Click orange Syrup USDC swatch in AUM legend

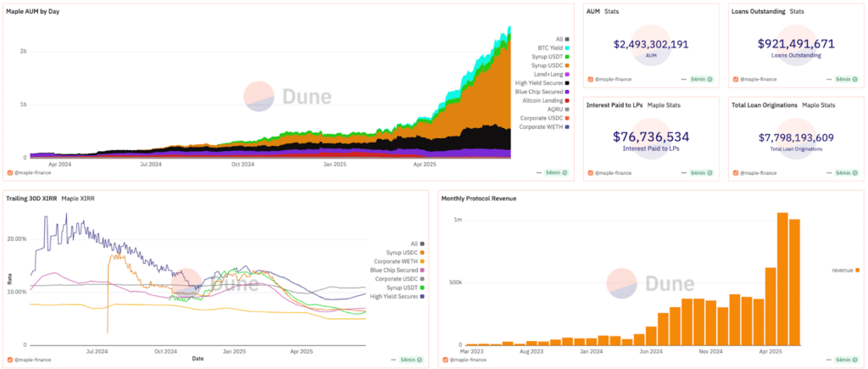point(567,65)
